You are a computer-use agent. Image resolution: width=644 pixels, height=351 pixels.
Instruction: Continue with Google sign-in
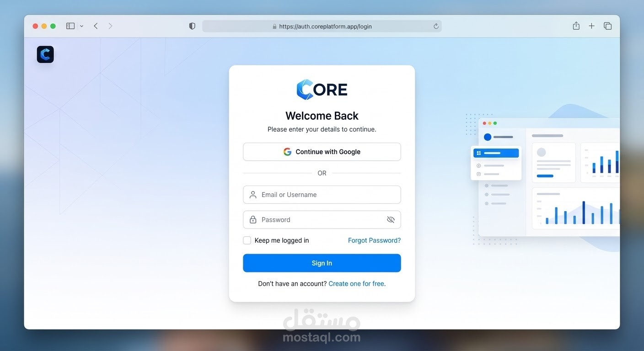tap(322, 152)
